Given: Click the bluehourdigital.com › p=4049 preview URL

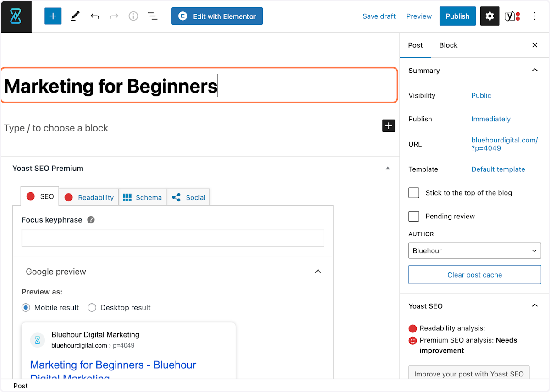Looking at the screenshot, I should (x=93, y=345).
